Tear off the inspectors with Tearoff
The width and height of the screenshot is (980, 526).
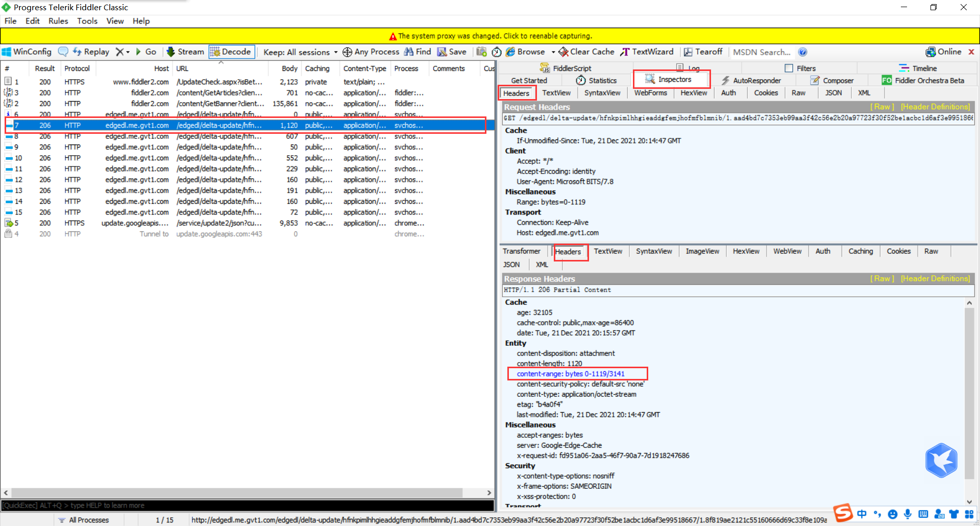point(703,52)
